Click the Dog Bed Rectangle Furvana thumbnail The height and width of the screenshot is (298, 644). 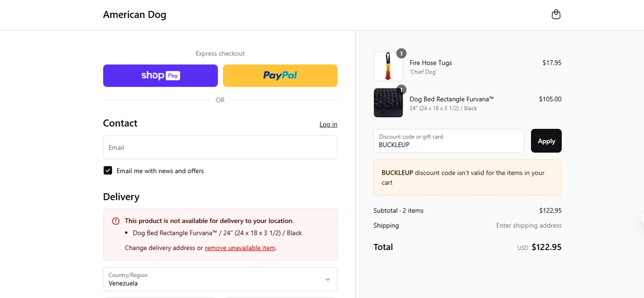click(388, 103)
